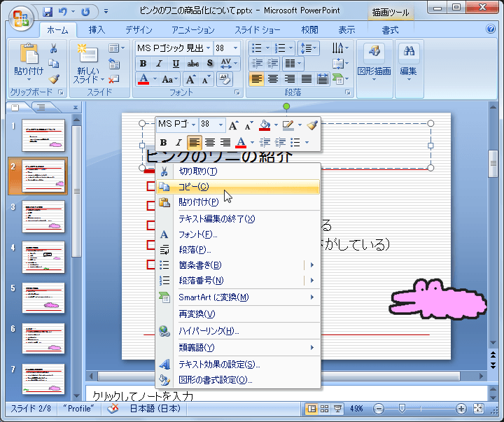Toggle Bold in ribbon font group
The image size is (504, 422).
143,63
